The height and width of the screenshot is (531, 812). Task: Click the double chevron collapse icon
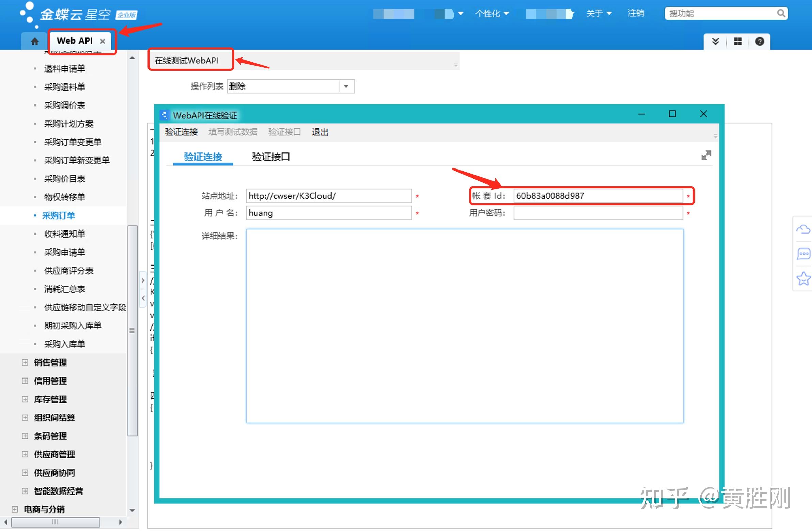(716, 42)
